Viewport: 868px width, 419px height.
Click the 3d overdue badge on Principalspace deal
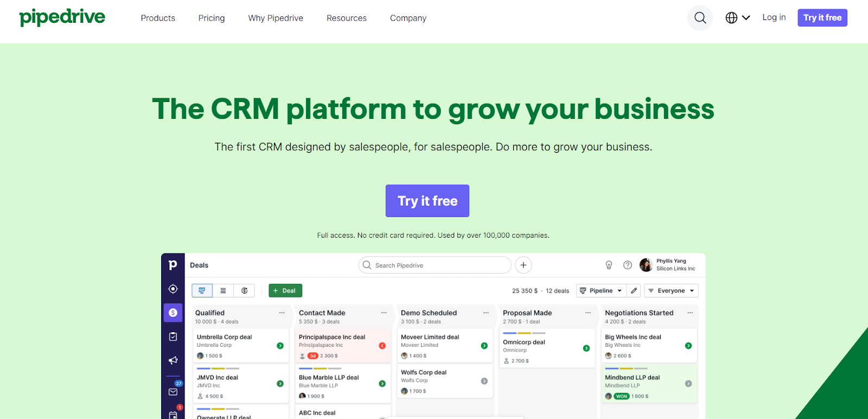pos(313,356)
